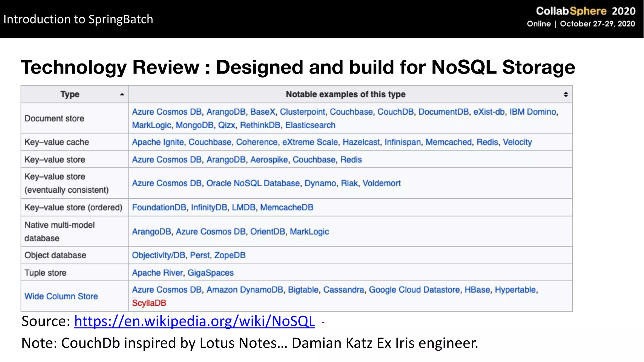Click the Introduction to SpringBatch title
This screenshot has width=644, height=362.
[x=78, y=19]
